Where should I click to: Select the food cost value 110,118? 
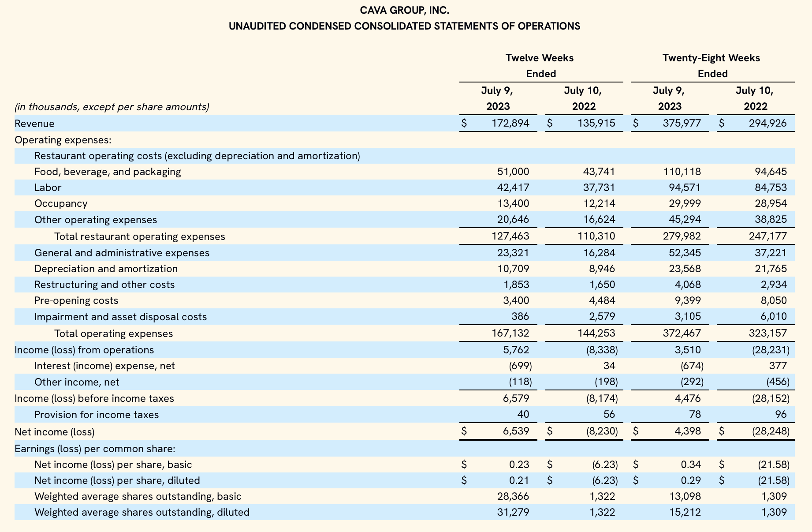click(682, 172)
